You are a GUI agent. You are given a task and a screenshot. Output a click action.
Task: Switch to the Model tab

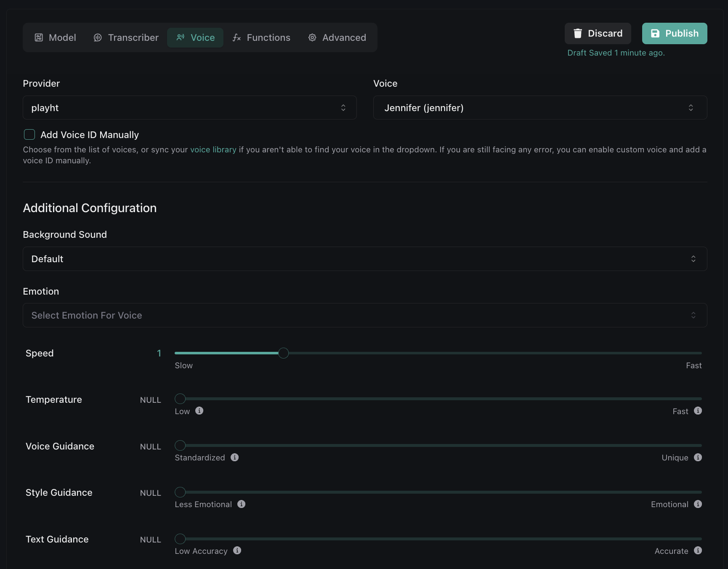point(55,38)
